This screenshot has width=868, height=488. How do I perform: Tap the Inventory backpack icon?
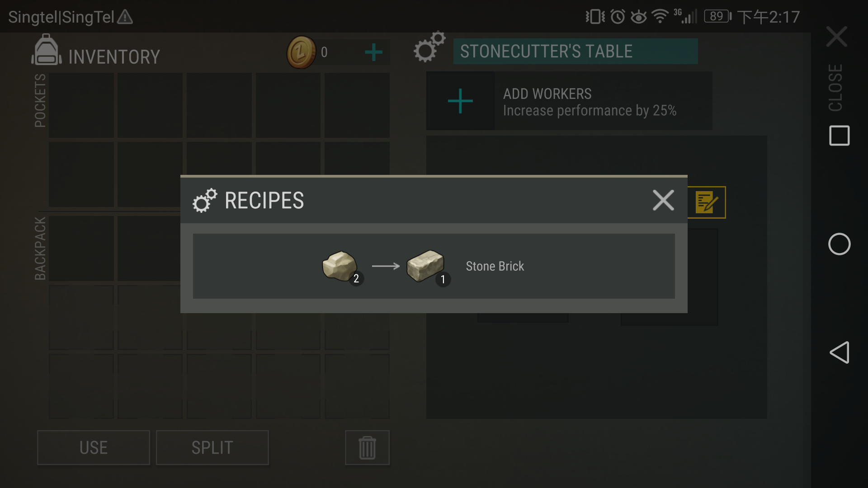coord(46,50)
